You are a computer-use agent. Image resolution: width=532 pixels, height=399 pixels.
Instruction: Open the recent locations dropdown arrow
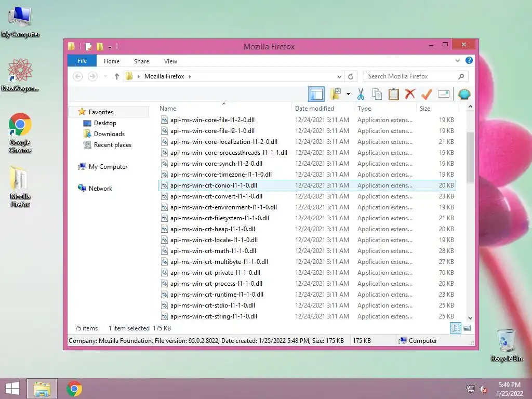[x=105, y=76]
